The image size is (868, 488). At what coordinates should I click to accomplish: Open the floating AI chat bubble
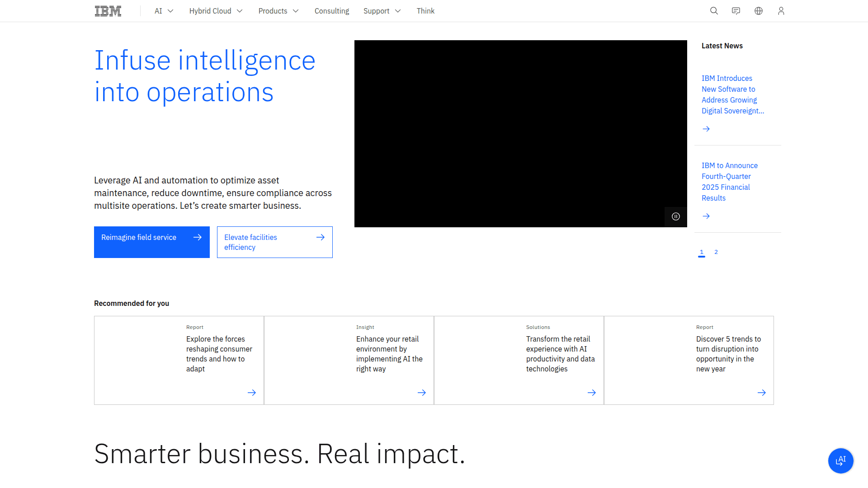(840, 460)
